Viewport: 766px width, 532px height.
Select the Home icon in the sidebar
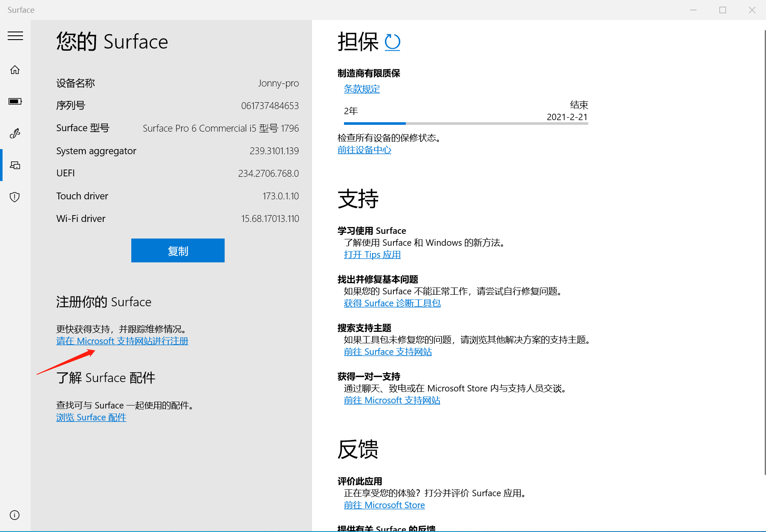point(15,69)
